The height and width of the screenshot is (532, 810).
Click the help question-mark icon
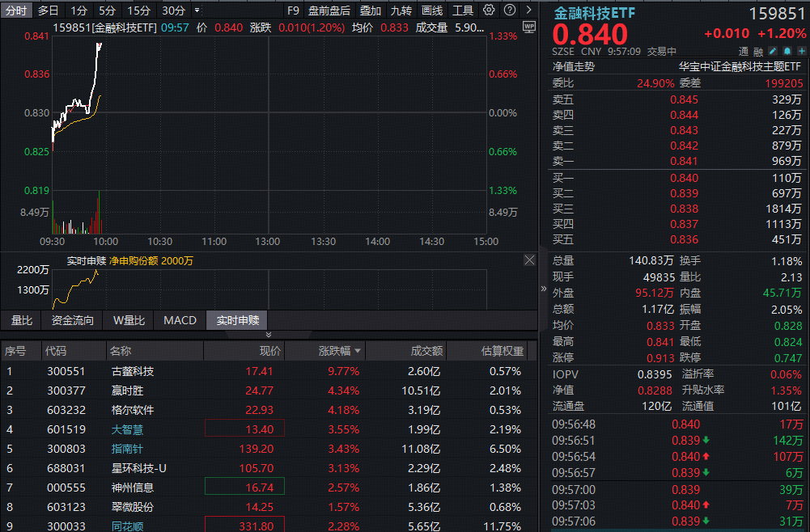point(510,11)
